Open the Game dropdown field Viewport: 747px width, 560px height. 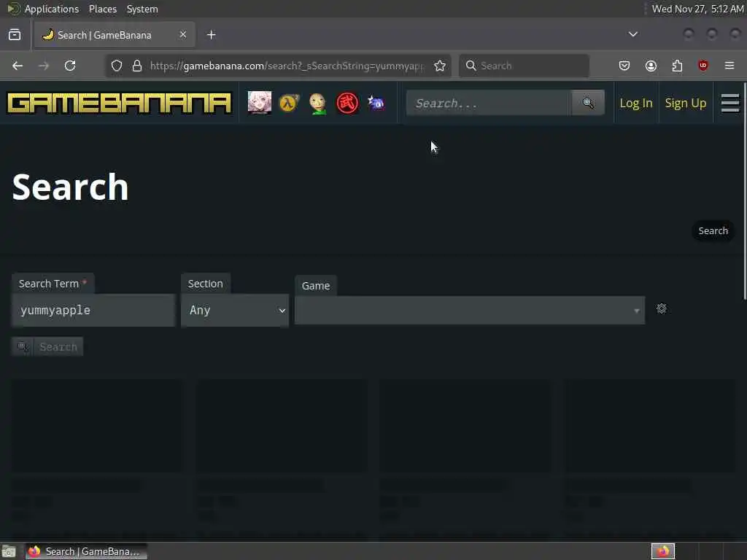(470, 311)
